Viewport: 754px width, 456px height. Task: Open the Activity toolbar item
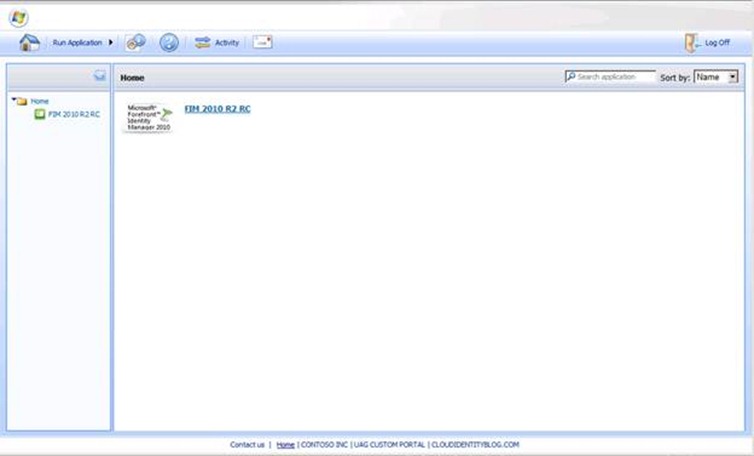pyautogui.click(x=217, y=42)
